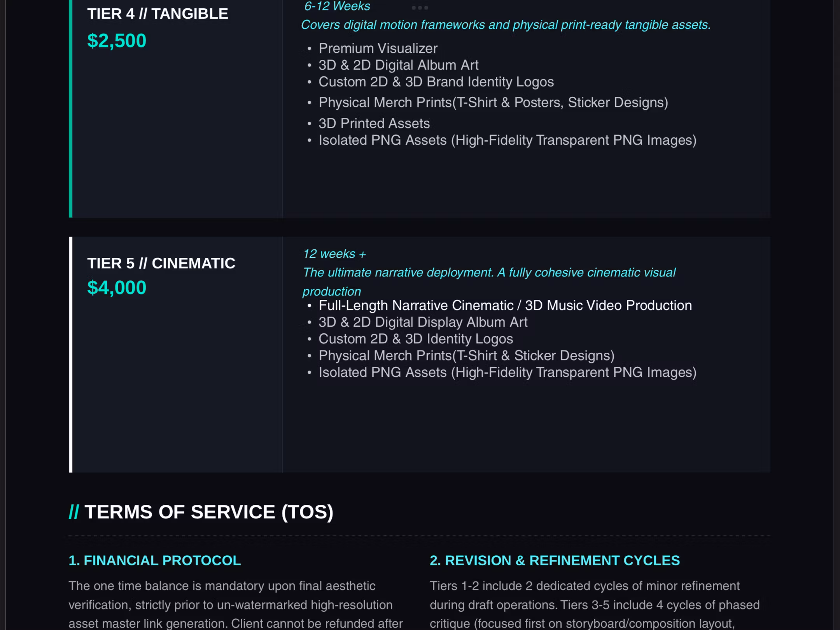The image size is (840, 630).
Task: Click the 3D Printed Assets bullet
Action: tap(374, 123)
